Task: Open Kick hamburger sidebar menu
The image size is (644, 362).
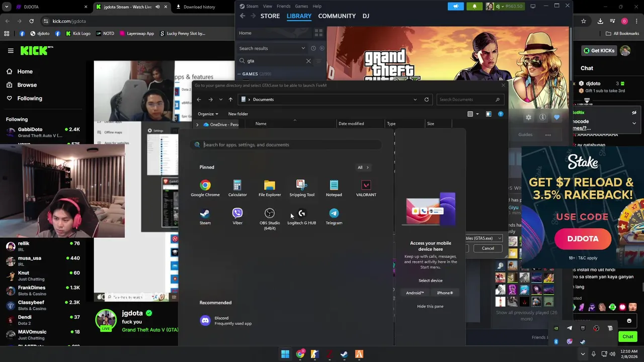Action: pyautogui.click(x=11, y=50)
